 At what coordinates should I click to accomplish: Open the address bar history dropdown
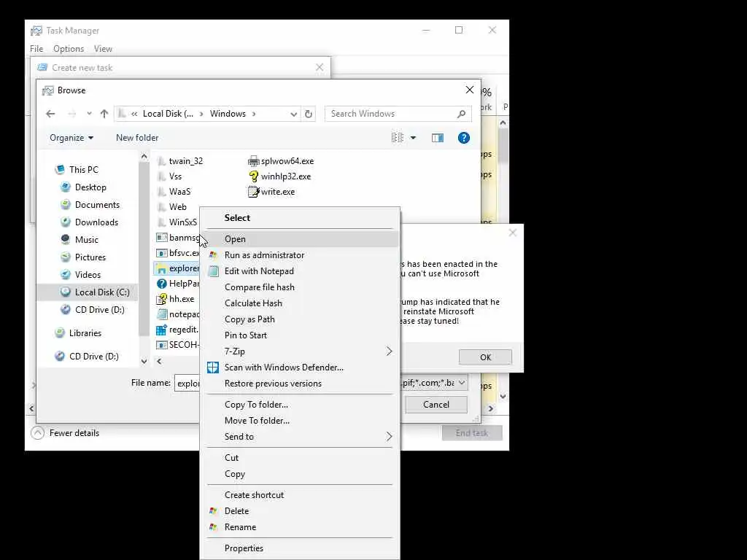tap(293, 114)
